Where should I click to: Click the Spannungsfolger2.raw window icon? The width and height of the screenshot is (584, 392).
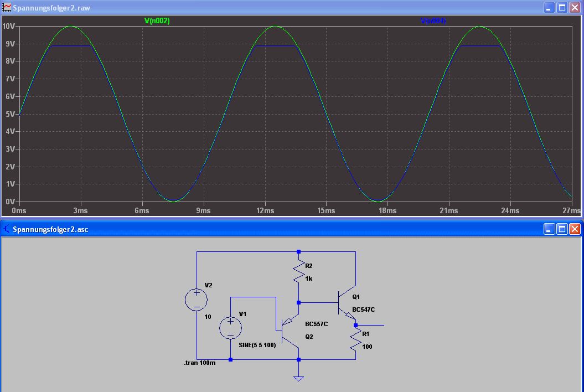pos(7,7)
